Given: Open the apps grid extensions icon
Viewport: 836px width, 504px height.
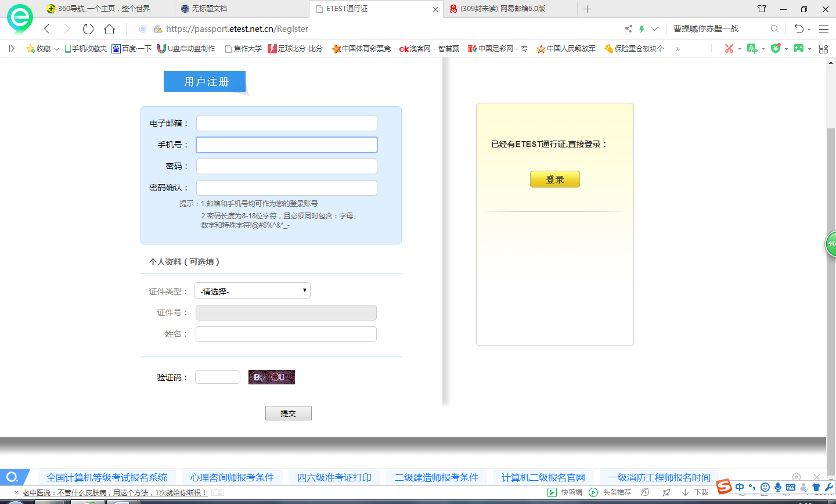Looking at the screenshot, I should pos(823,49).
